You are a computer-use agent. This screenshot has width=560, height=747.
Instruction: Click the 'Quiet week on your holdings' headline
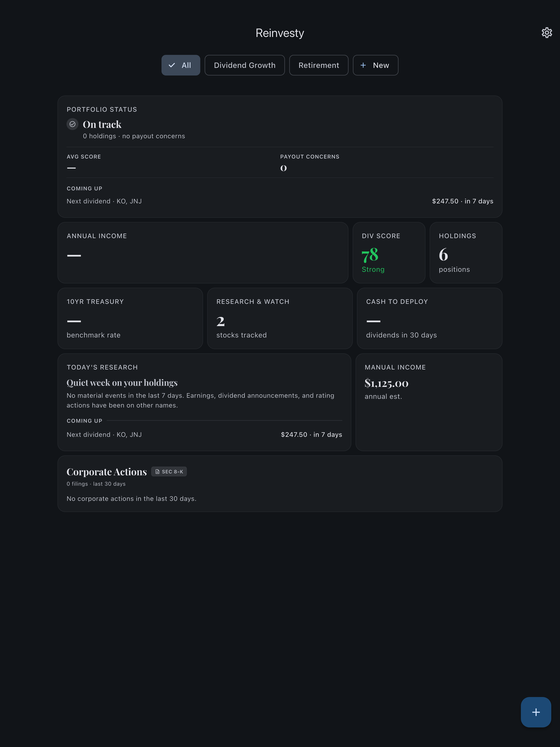click(x=122, y=383)
